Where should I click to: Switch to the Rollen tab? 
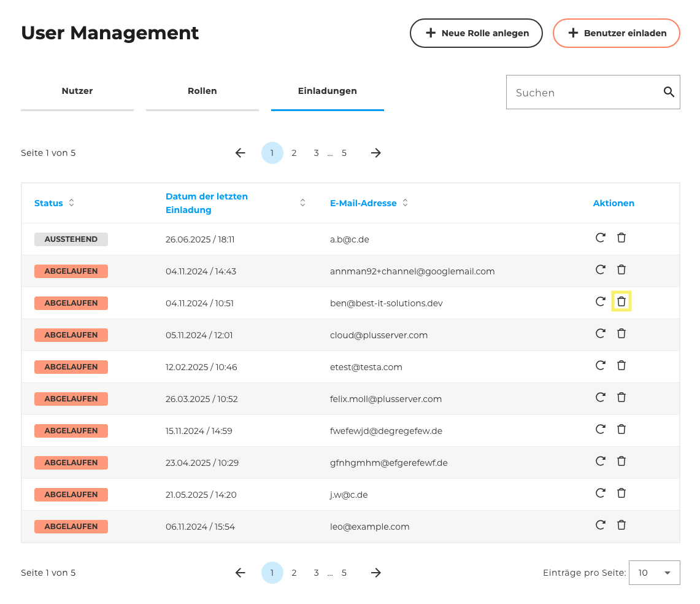(x=202, y=91)
